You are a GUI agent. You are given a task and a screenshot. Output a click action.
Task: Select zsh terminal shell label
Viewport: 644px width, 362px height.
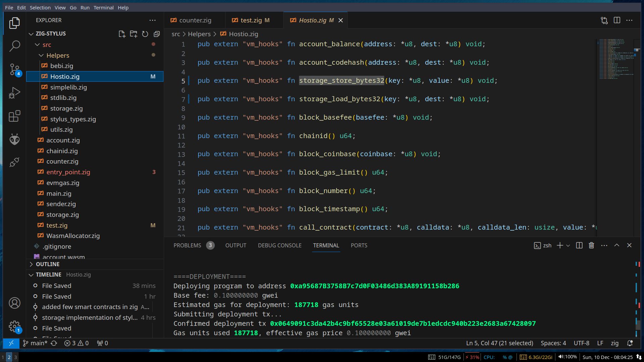click(543, 245)
